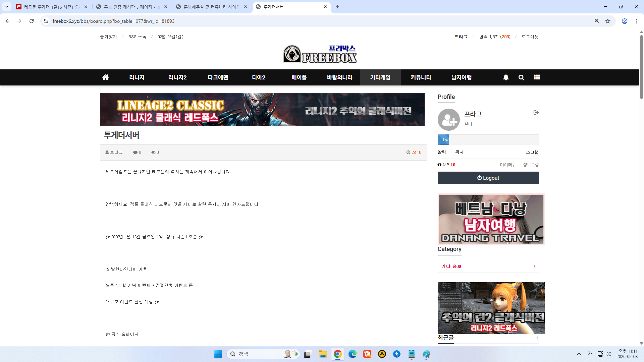Open the 리니지2 menu item
The width and height of the screenshot is (644, 362).
pos(177,77)
